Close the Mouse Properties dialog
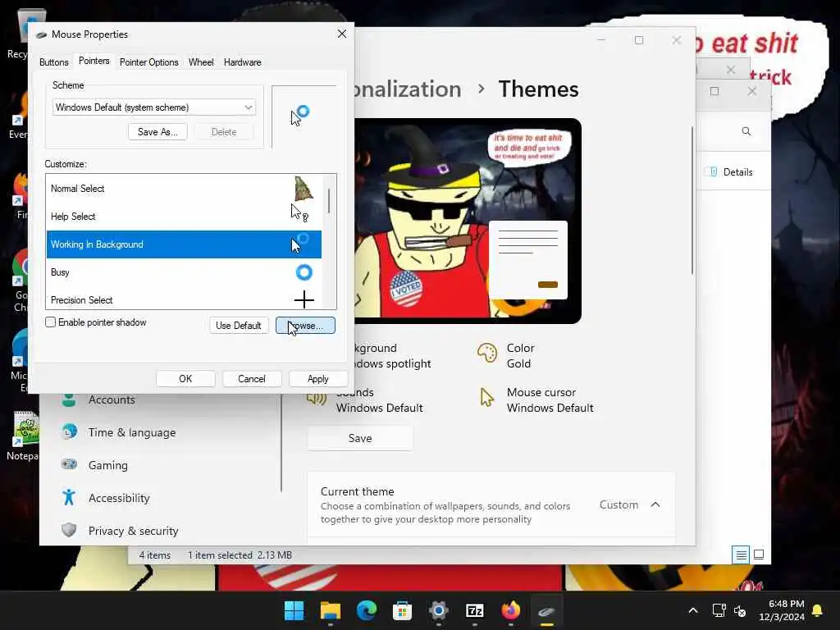This screenshot has height=630, width=840. (342, 34)
